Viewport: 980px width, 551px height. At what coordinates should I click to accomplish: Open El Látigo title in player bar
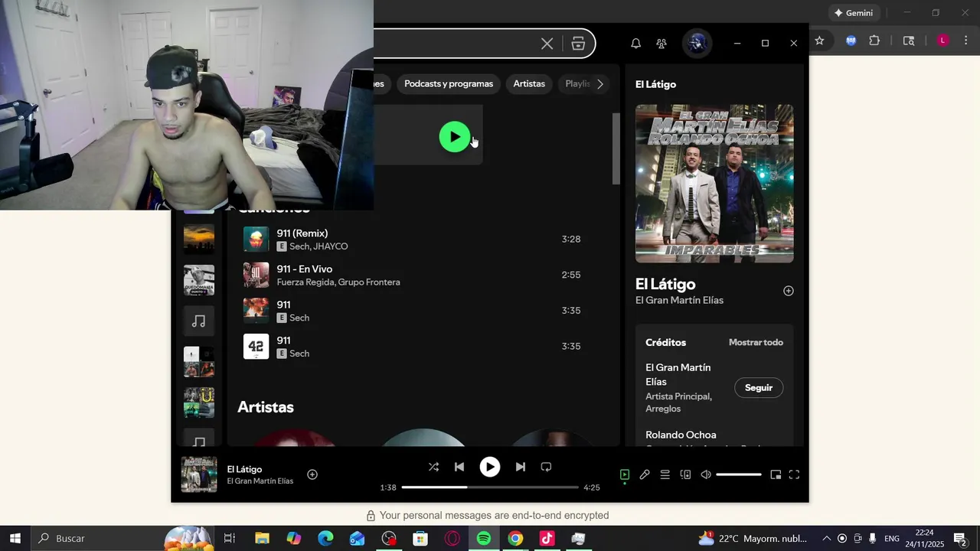pyautogui.click(x=244, y=469)
